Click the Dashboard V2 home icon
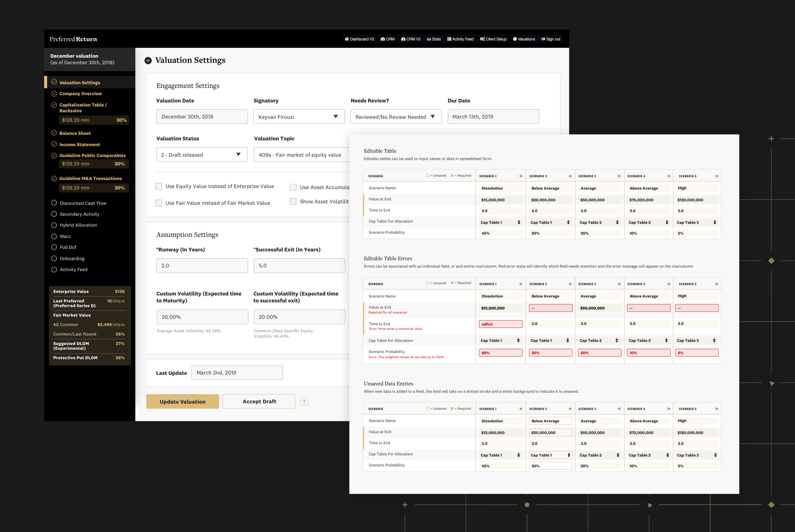The image size is (795, 532). 346,39
